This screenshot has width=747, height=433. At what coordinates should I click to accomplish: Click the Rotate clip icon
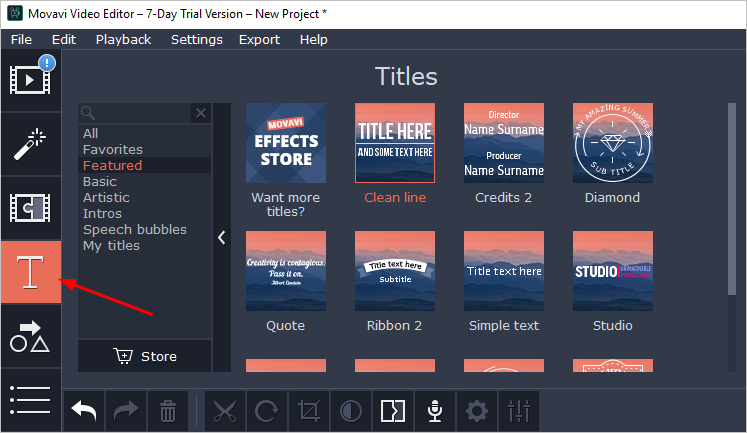click(x=267, y=411)
